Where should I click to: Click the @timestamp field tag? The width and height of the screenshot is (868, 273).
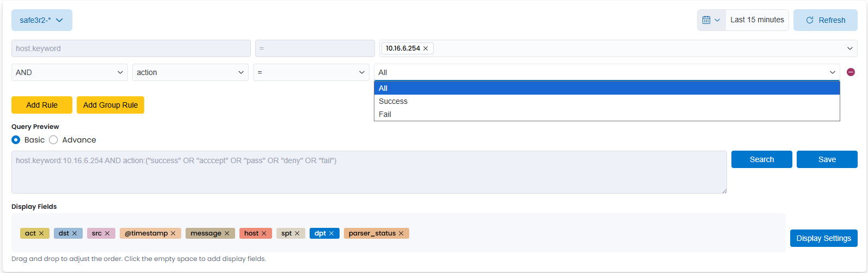point(150,233)
